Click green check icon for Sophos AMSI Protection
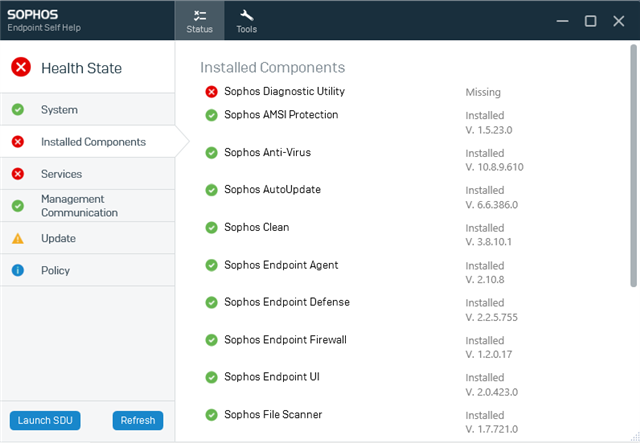This screenshot has width=640, height=443. coord(211,115)
